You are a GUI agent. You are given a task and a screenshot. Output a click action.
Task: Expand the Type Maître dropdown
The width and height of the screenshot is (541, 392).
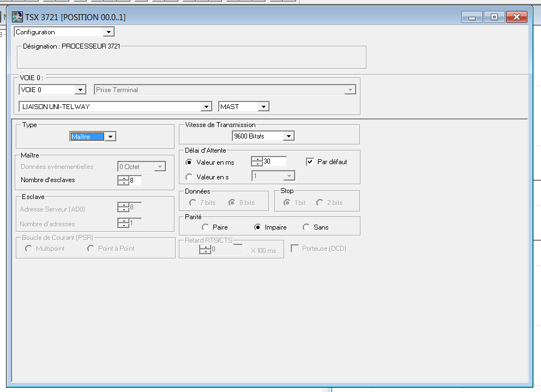(x=110, y=137)
